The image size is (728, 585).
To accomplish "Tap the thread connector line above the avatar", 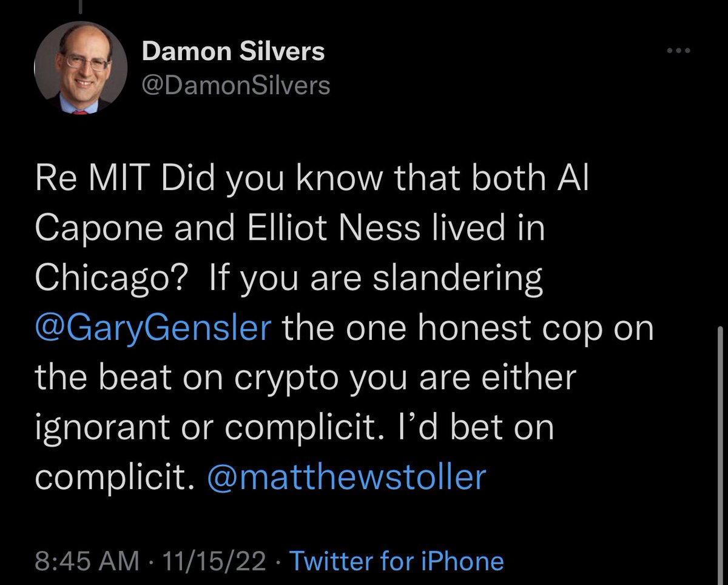I will click(80, 6).
